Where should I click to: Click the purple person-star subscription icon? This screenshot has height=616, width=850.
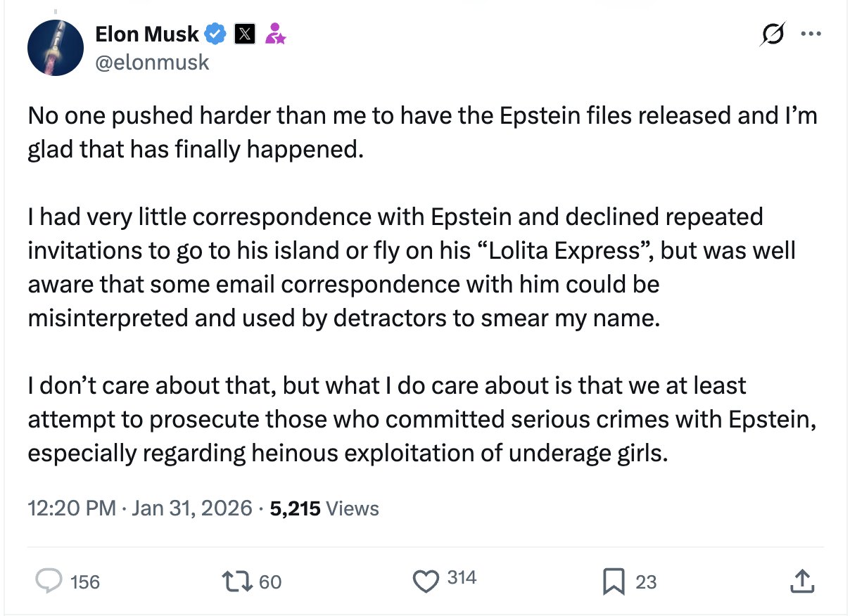pos(274,33)
